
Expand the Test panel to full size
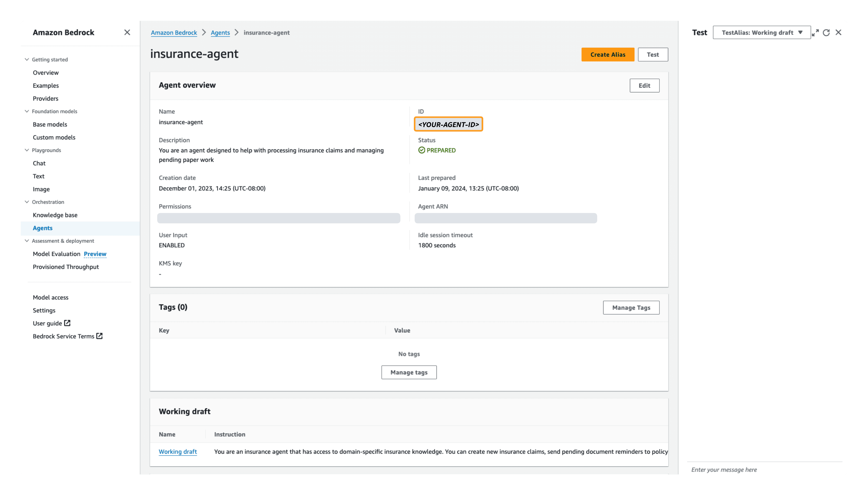tap(815, 33)
